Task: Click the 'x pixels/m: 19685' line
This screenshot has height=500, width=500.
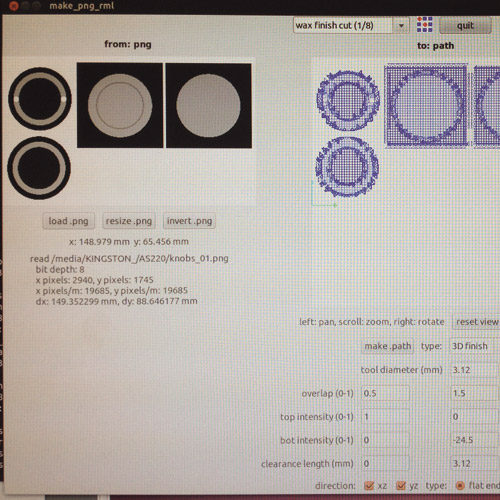Action: pyautogui.click(x=112, y=291)
